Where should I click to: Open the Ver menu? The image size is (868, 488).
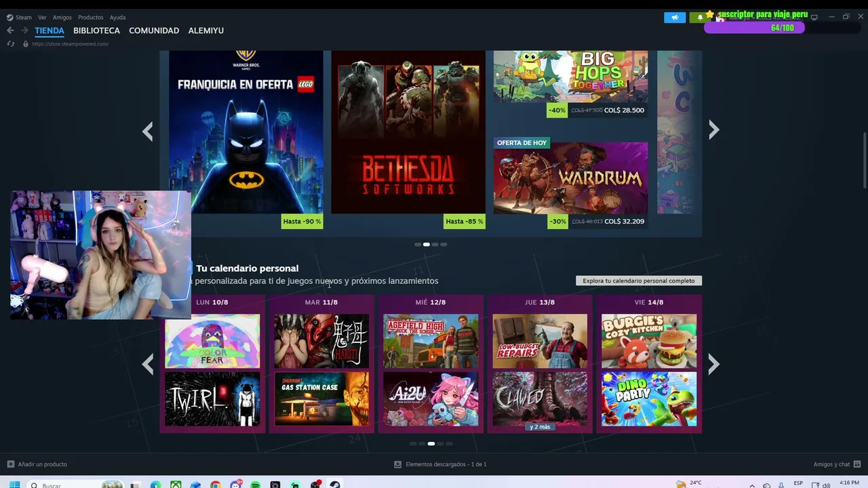(42, 18)
